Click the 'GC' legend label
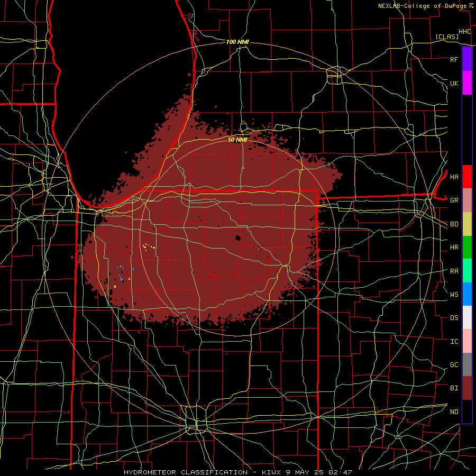 tap(454, 365)
